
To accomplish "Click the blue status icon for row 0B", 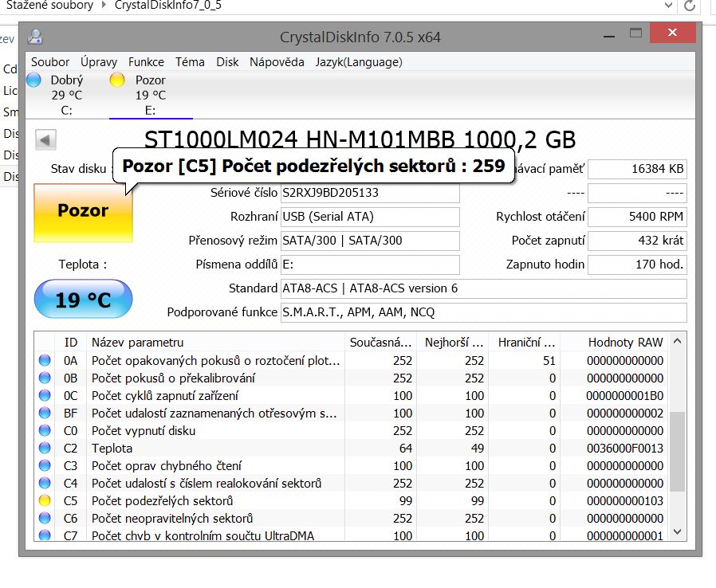I will coord(45,378).
